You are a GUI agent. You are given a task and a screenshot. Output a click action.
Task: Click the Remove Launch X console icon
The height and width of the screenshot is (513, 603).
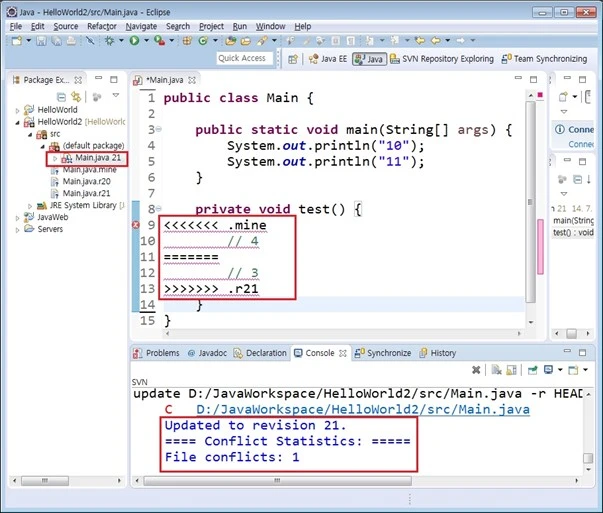[x=476, y=370]
